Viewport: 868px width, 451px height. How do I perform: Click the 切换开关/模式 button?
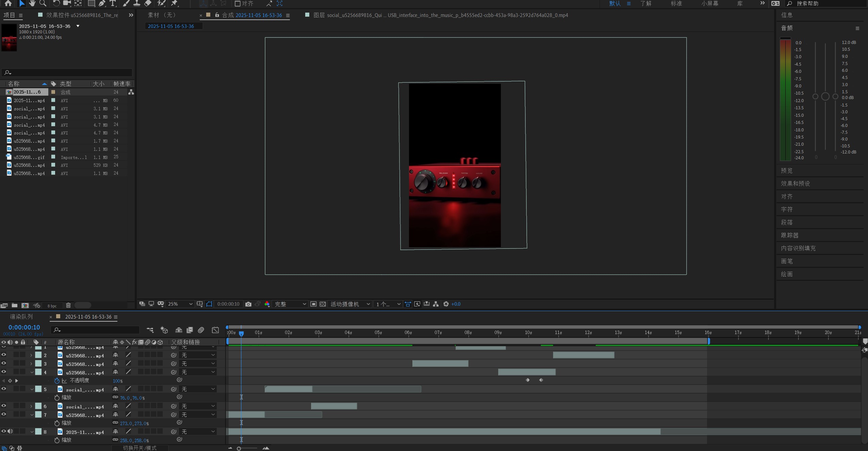(x=140, y=448)
